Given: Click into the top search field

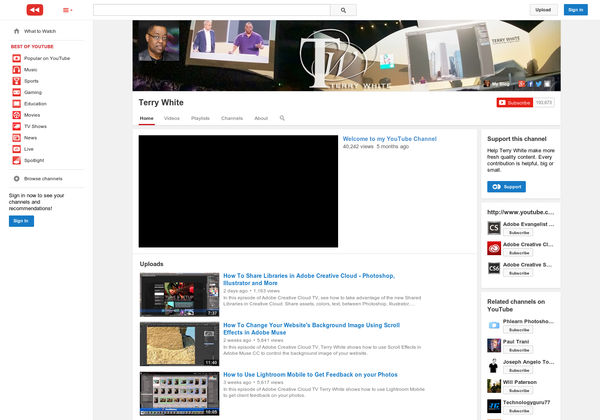Looking at the screenshot, I should click(x=210, y=10).
